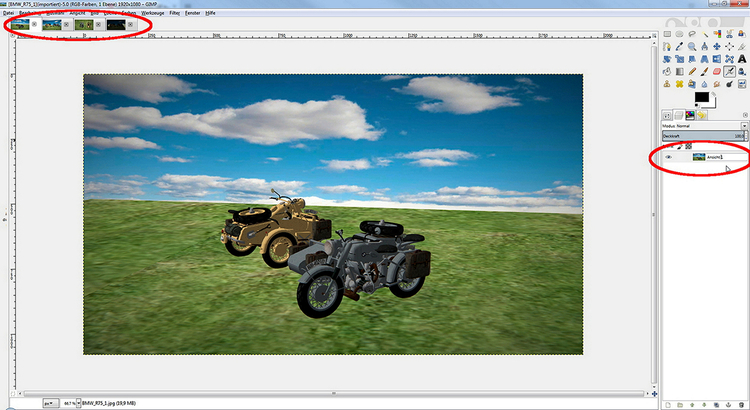Select the Rotate tool

pyautogui.click(x=667, y=59)
